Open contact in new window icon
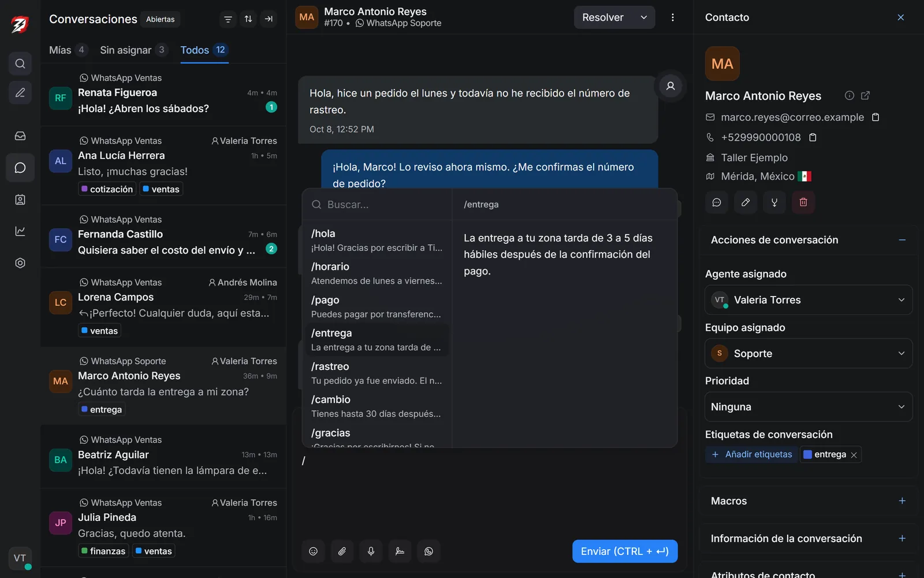 tap(865, 96)
